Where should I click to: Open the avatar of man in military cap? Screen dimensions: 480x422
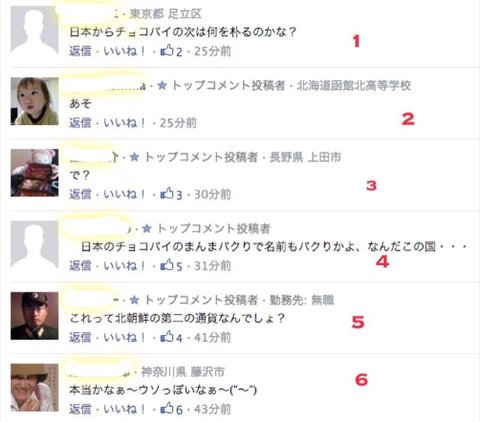35,316
